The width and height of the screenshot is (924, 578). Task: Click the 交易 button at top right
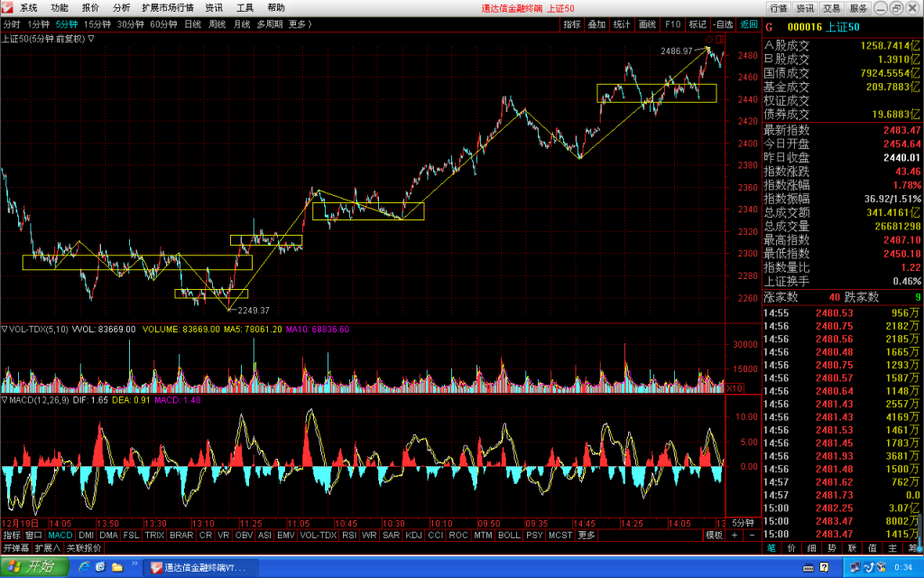[831, 8]
